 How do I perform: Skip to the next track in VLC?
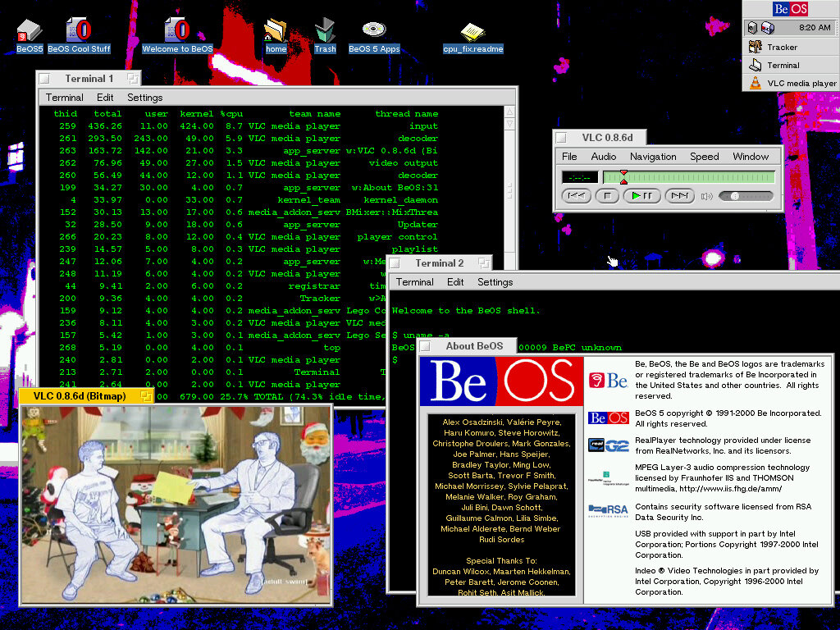[679, 195]
